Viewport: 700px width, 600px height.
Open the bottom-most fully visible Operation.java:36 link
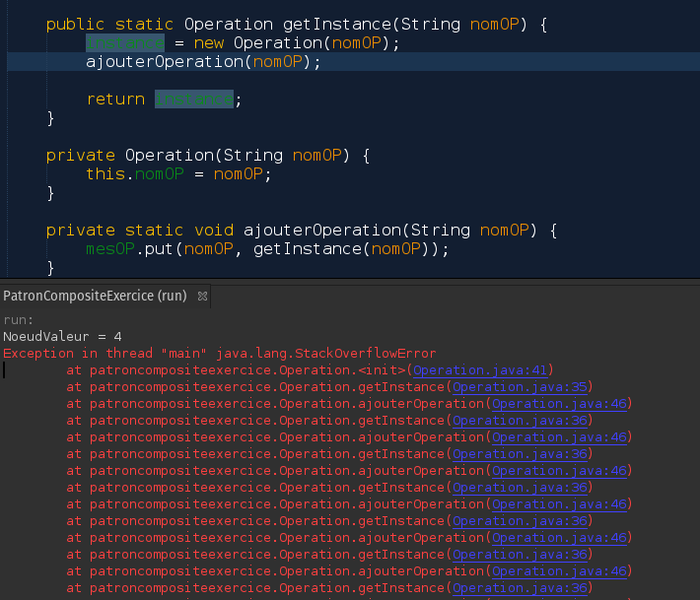tap(520, 588)
